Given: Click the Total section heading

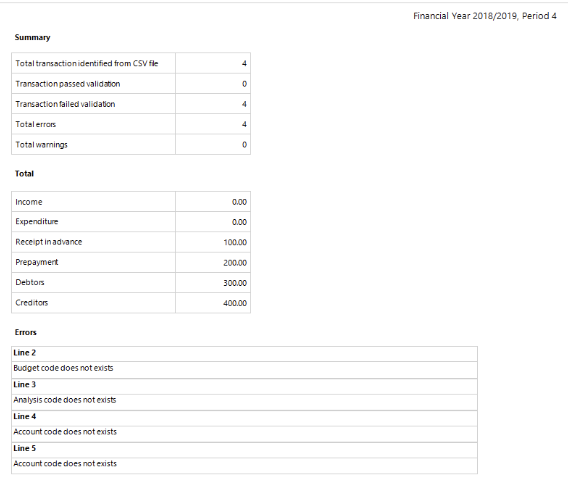Looking at the screenshot, I should (x=24, y=174).
